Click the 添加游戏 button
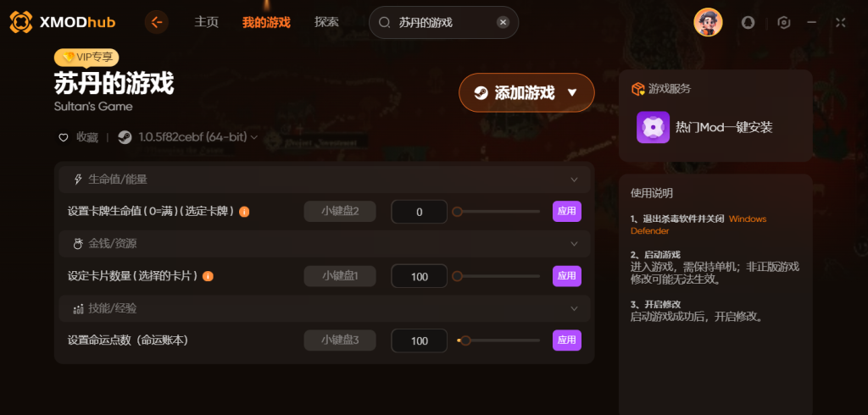868x415 pixels. 526,92
